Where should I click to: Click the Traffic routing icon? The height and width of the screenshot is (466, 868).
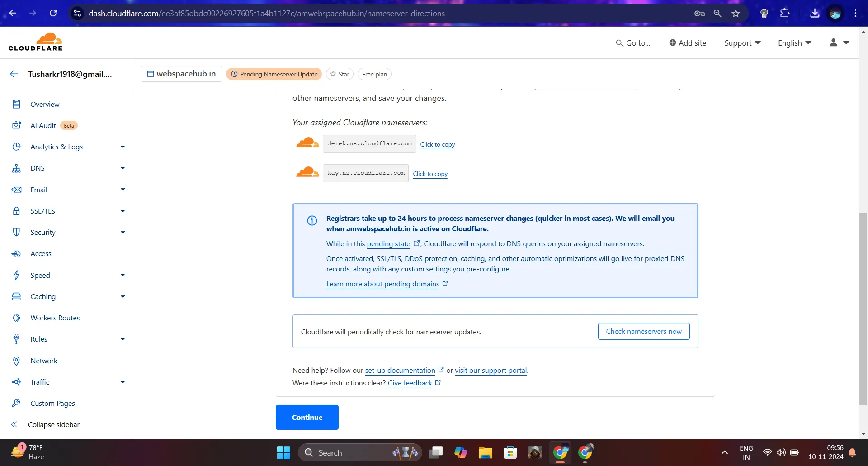point(16,382)
